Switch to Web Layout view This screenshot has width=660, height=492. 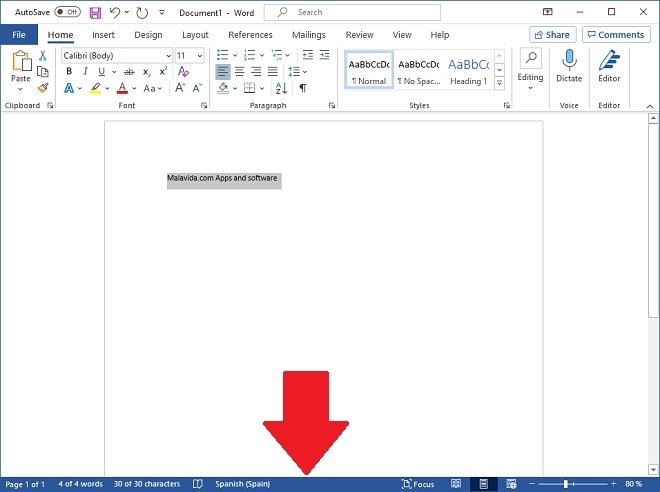pos(511,484)
